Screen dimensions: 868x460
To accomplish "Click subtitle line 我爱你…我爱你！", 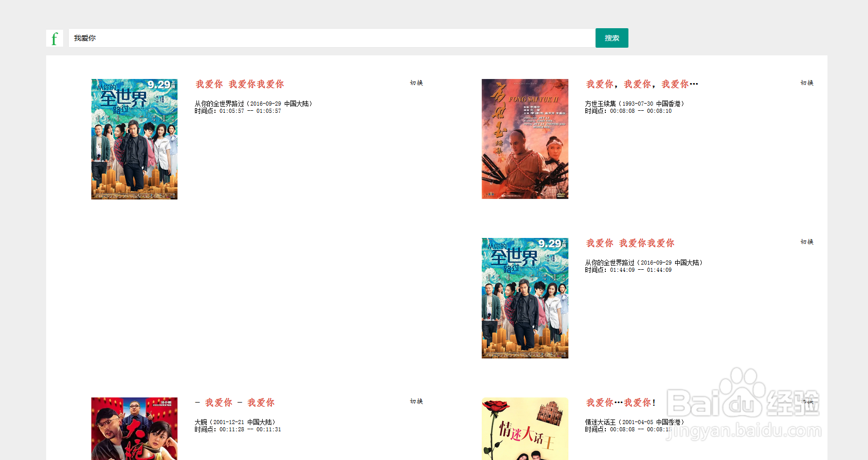I will [621, 403].
